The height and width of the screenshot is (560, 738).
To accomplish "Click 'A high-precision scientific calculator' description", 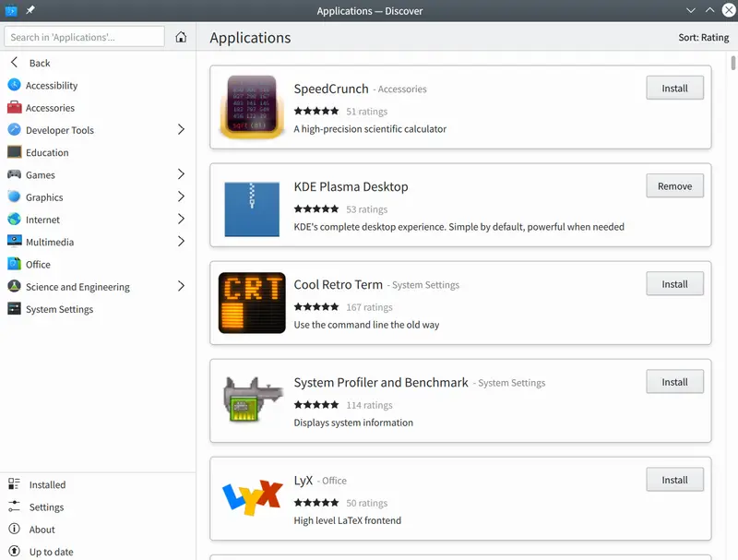I will pyautogui.click(x=370, y=129).
